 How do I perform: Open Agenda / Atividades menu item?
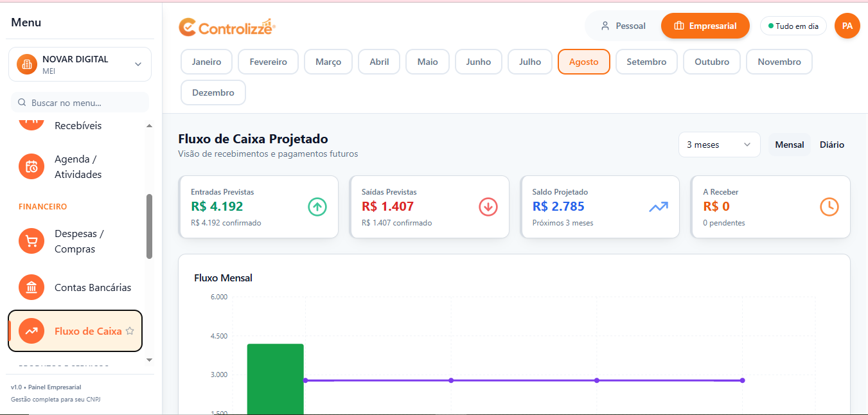point(75,167)
